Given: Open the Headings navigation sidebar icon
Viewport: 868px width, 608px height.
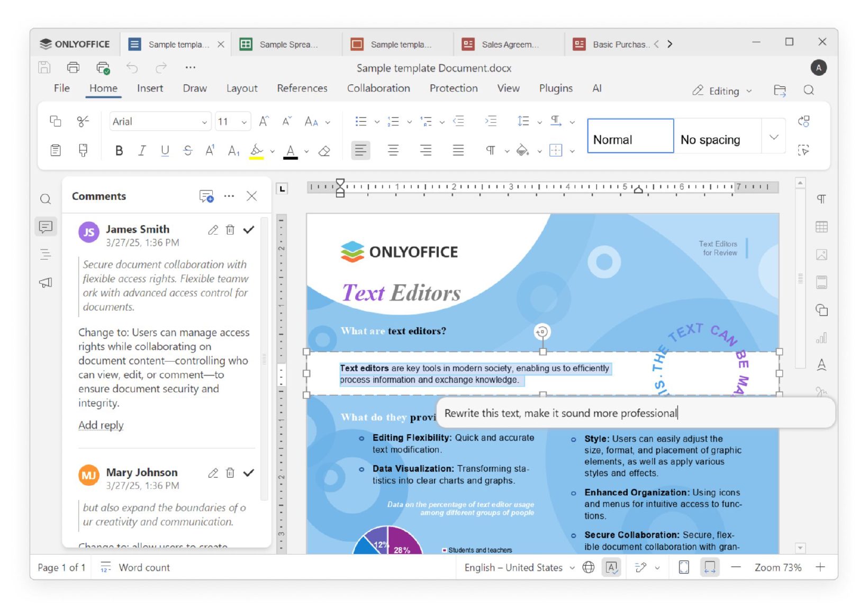Looking at the screenshot, I should click(x=46, y=255).
